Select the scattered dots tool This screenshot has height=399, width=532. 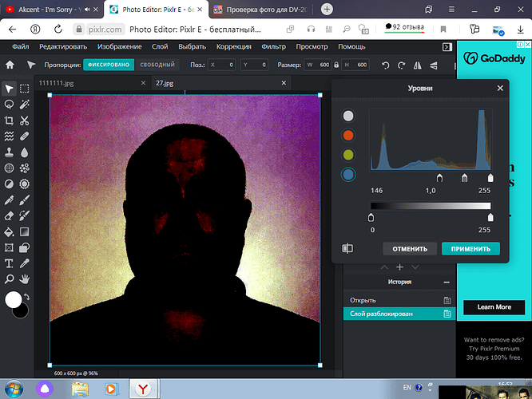(x=24, y=168)
